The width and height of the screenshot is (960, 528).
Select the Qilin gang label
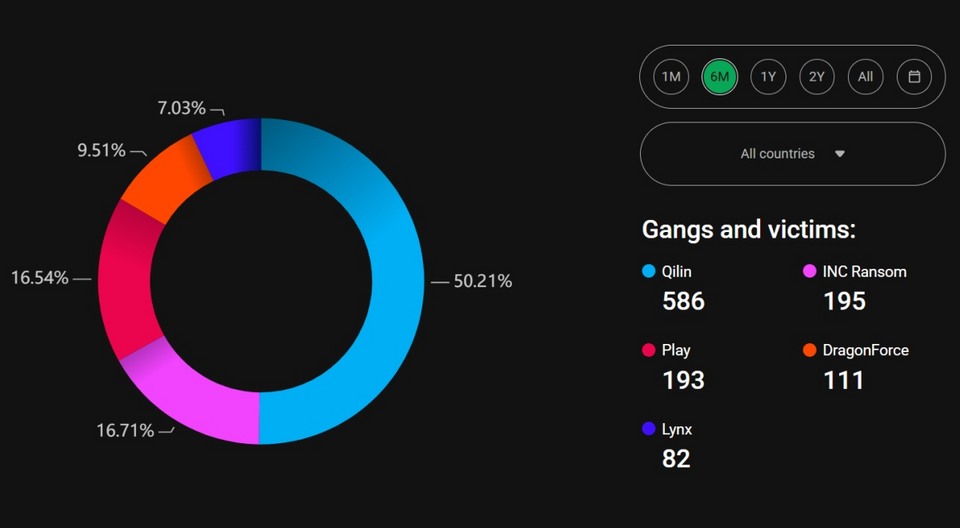(677, 271)
